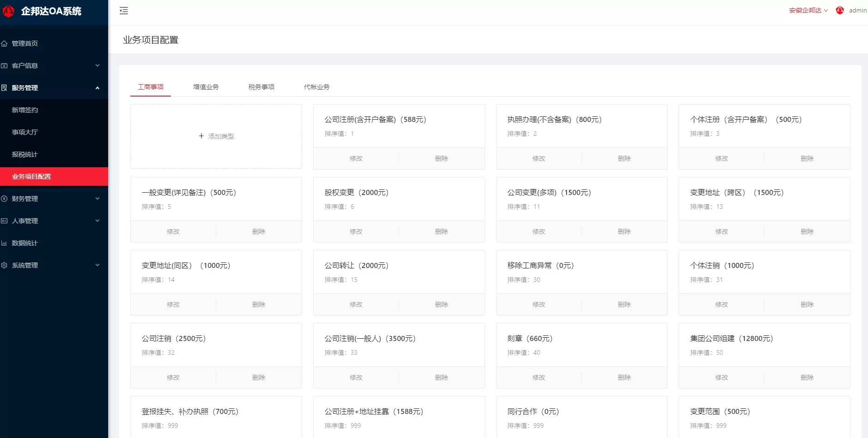
Task: Open the 代帐业务 tab
Action: (x=316, y=87)
